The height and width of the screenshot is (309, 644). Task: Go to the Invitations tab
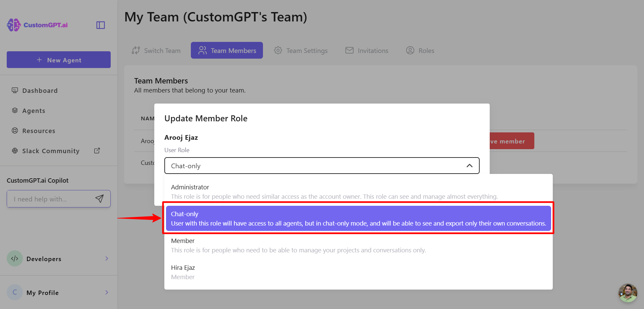coord(367,50)
